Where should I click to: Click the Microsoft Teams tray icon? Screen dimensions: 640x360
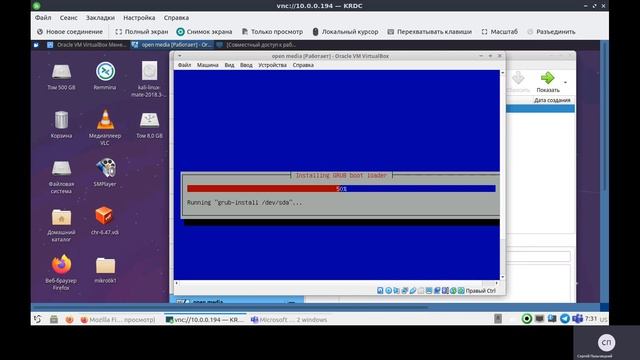(577, 318)
